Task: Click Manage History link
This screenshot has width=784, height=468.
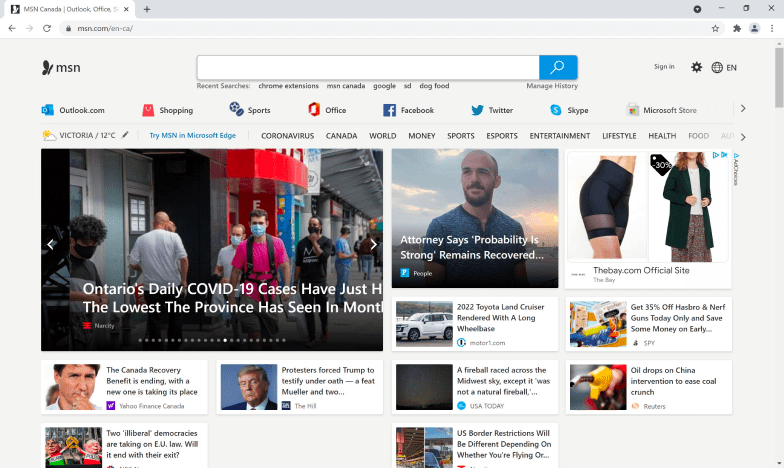Action: (552, 86)
